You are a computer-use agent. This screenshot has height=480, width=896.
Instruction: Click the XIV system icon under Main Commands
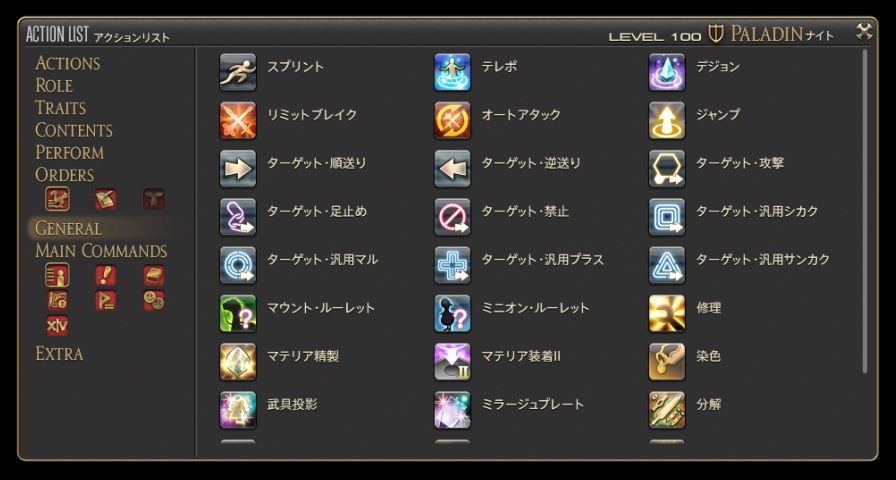pos(57,325)
